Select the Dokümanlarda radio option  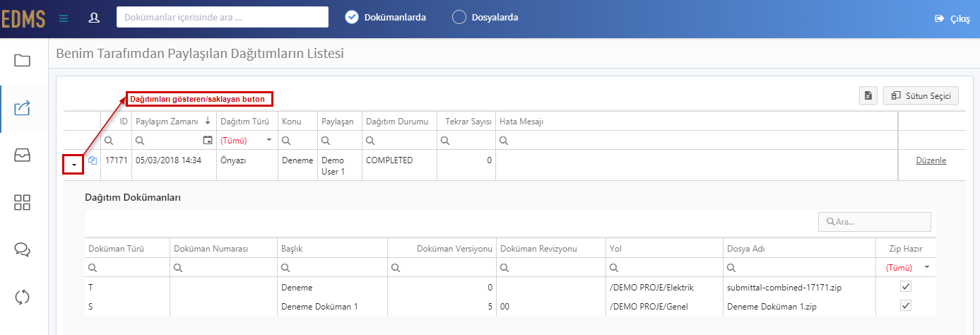coord(352,17)
